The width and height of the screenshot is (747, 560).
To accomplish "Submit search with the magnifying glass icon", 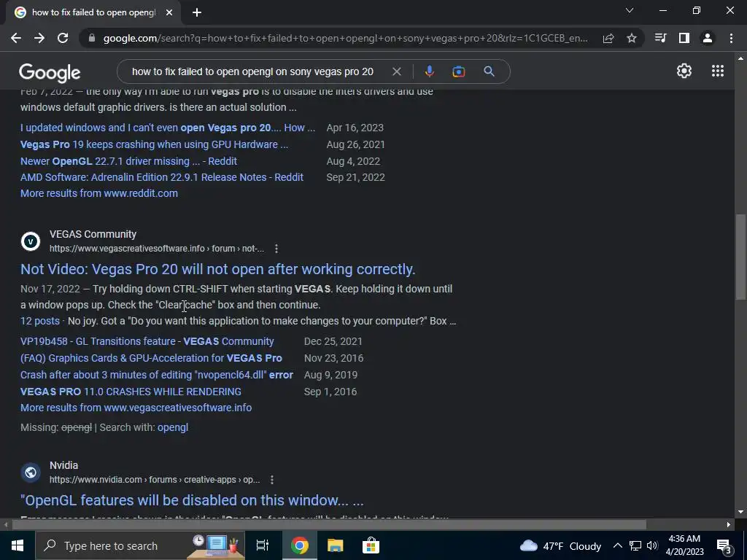I will (489, 71).
